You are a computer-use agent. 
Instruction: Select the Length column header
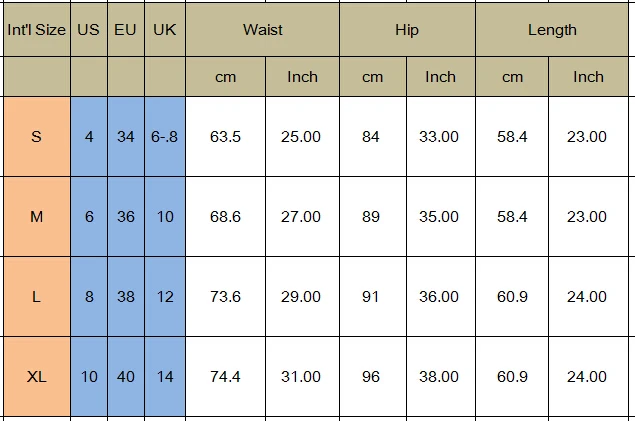click(552, 30)
